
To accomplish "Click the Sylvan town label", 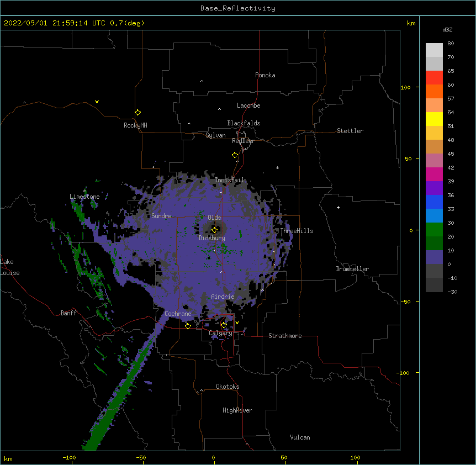I will [x=215, y=135].
